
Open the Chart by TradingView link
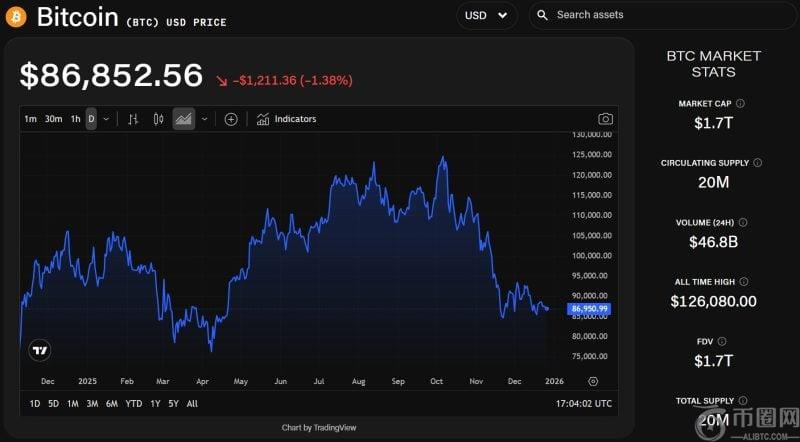pos(318,428)
